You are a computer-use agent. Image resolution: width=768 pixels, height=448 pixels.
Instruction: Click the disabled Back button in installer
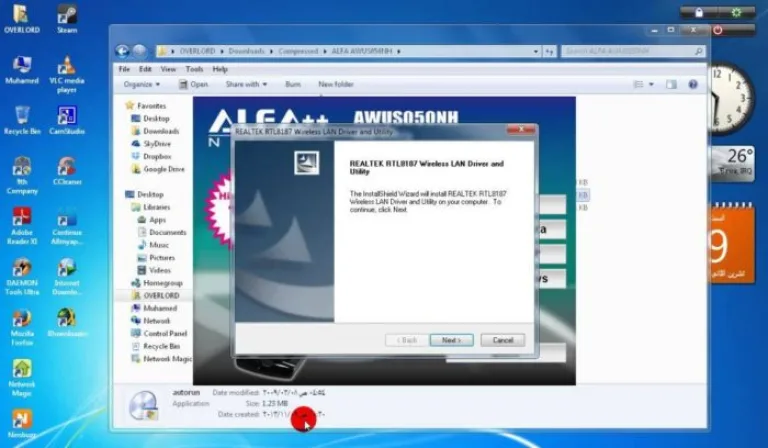point(407,340)
